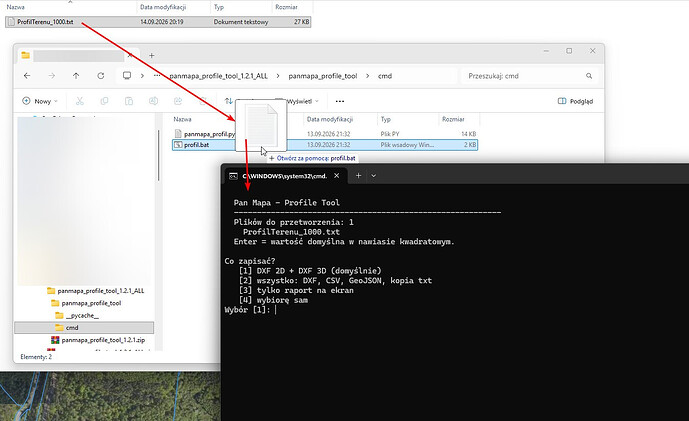Screen dimensions: 689x421
Task: Select the cmd folder in the navigation tree
Action: [84, 327]
